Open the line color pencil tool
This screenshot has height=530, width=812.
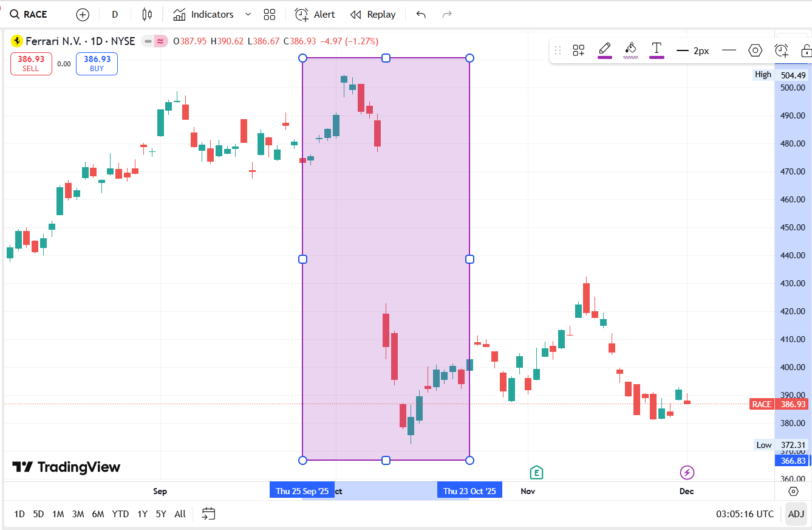(605, 50)
